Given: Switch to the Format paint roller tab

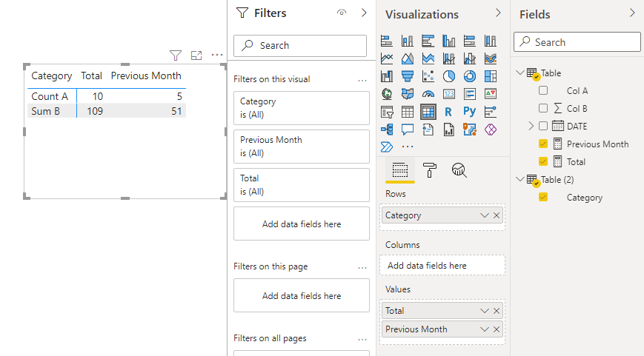Looking at the screenshot, I should (x=429, y=169).
